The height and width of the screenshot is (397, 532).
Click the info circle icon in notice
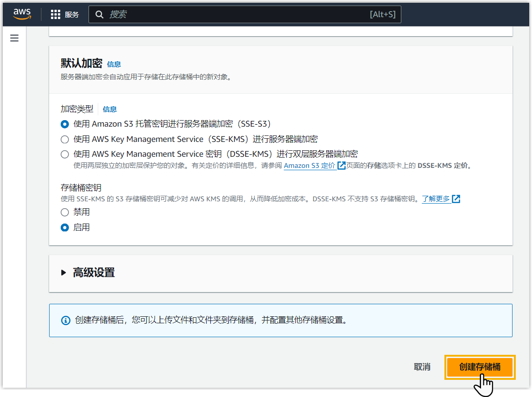coord(66,320)
